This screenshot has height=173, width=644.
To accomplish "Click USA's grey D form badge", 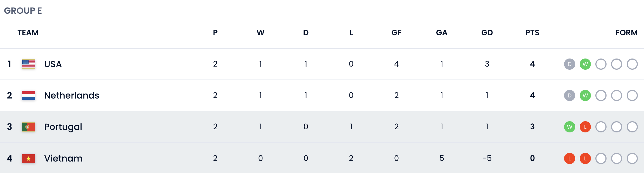I will click(569, 64).
